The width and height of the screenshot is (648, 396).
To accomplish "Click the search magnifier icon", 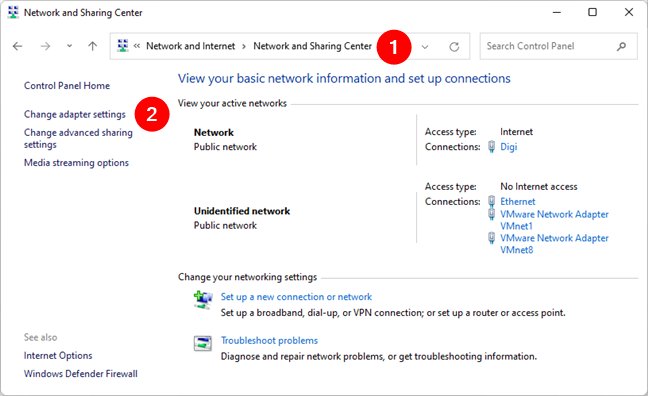I will click(621, 46).
